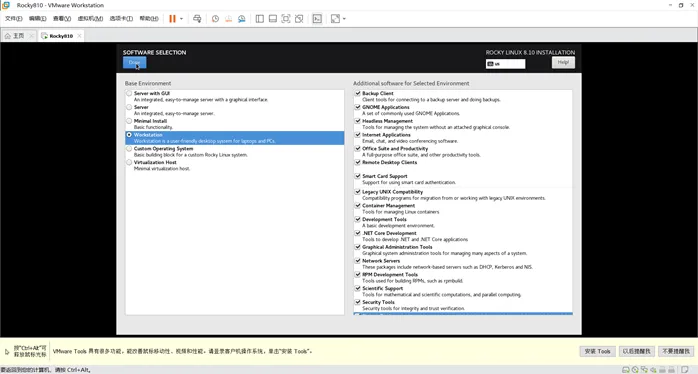698x374 pixels.
Task: Enter full screen mode
Action: (286, 19)
